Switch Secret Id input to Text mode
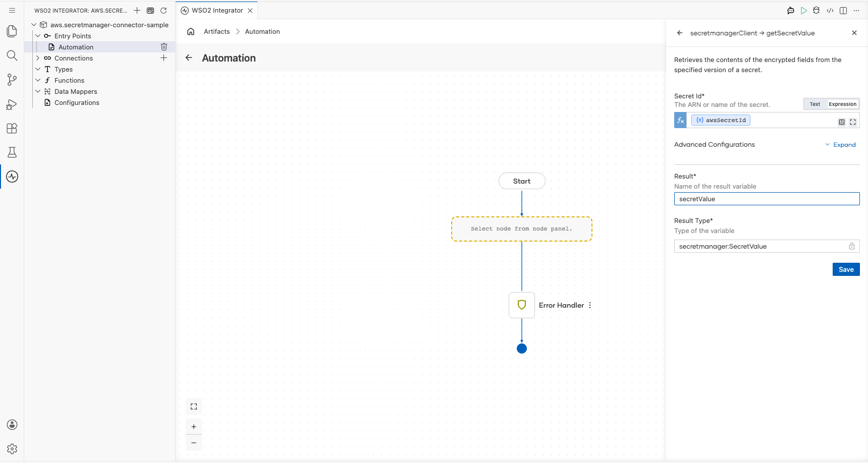The width and height of the screenshot is (868, 463). [815, 104]
